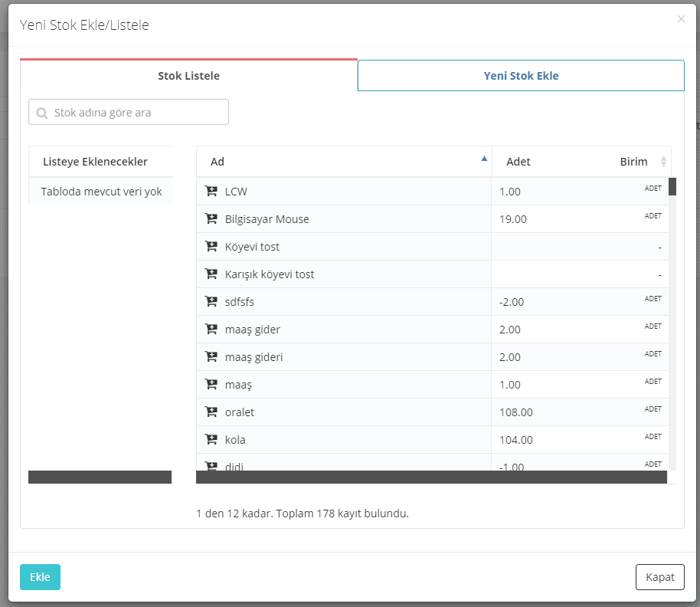The image size is (700, 607).
Task: Add oralet with its cart icon
Action: pyautogui.click(x=211, y=412)
